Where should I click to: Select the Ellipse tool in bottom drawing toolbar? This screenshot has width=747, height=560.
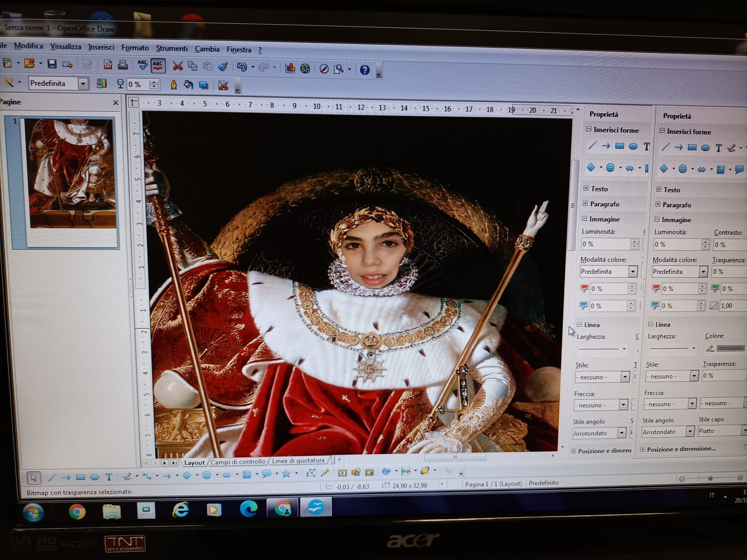tap(94, 477)
